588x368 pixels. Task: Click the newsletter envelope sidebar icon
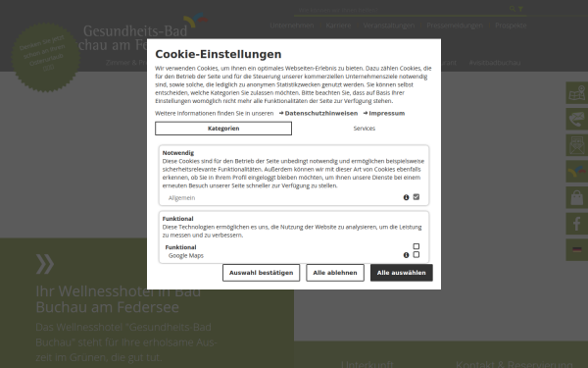[577, 145]
